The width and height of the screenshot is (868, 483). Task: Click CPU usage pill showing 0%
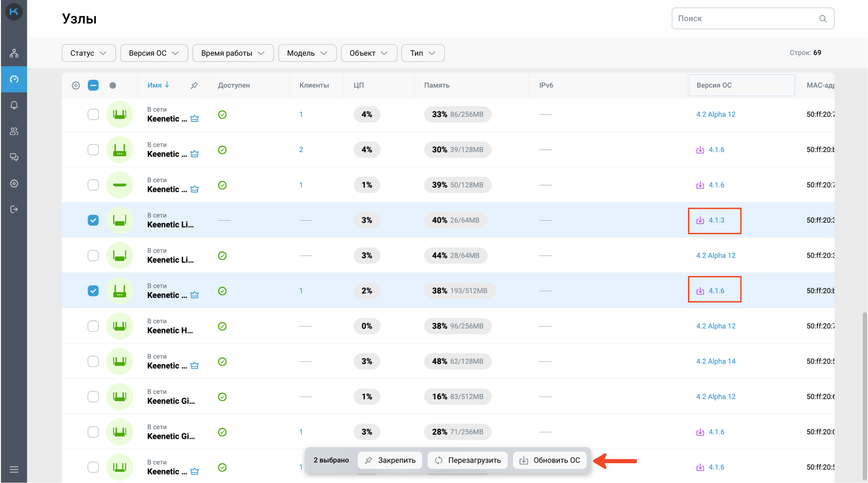(x=367, y=326)
